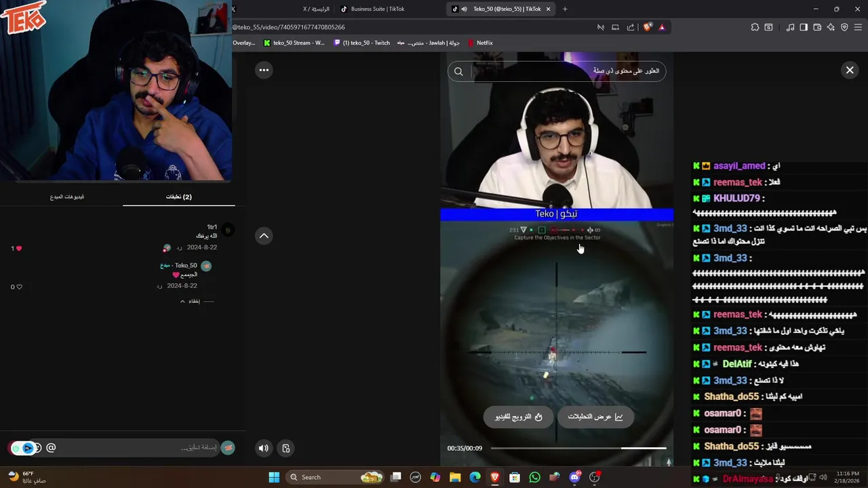Toggle the browser sidebar panel
The width and height of the screenshot is (868, 488).
(804, 27)
